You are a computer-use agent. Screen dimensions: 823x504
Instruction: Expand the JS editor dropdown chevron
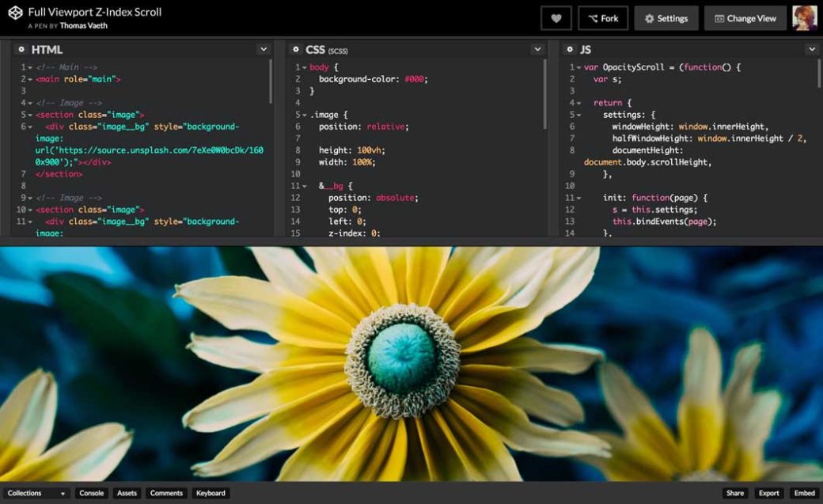click(x=811, y=49)
